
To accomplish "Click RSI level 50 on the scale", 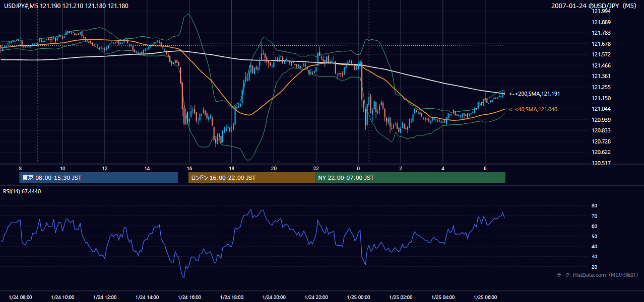I will click(594, 236).
